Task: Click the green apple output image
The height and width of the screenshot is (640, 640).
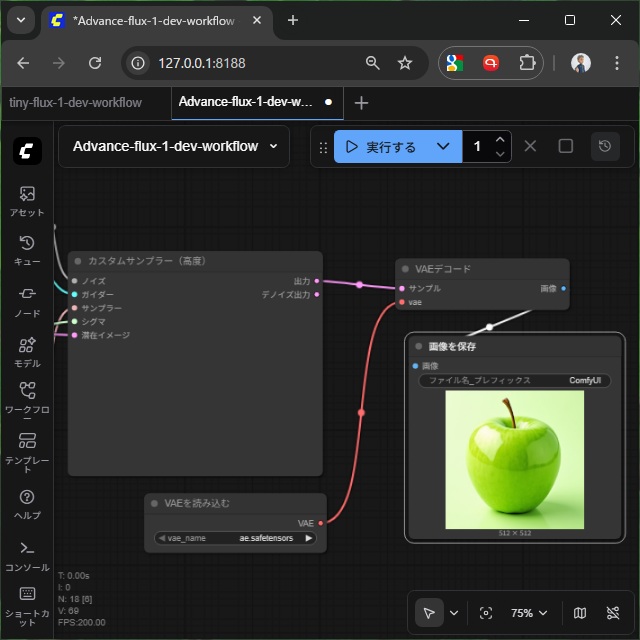Action: (514, 459)
